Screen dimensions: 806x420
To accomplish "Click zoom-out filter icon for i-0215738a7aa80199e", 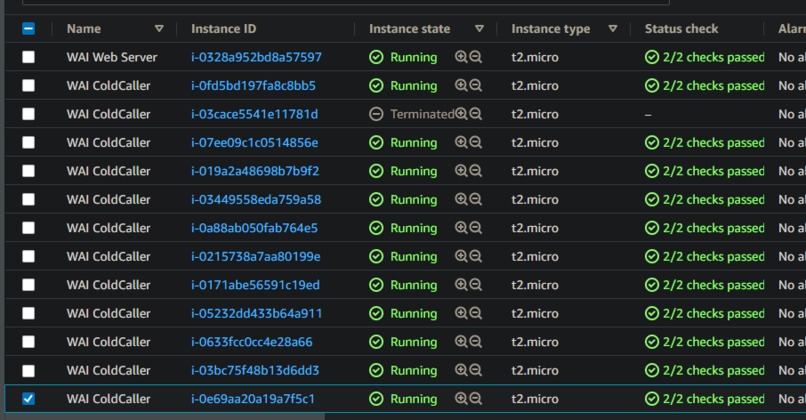I will click(475, 256).
